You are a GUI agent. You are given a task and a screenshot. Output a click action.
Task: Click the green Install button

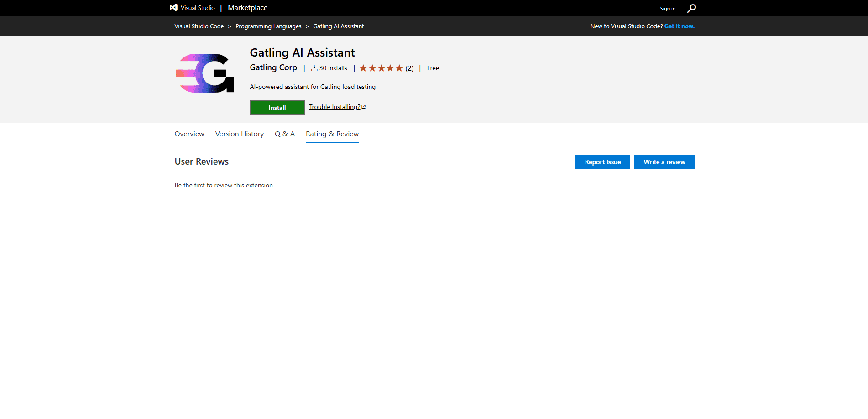[x=277, y=108]
